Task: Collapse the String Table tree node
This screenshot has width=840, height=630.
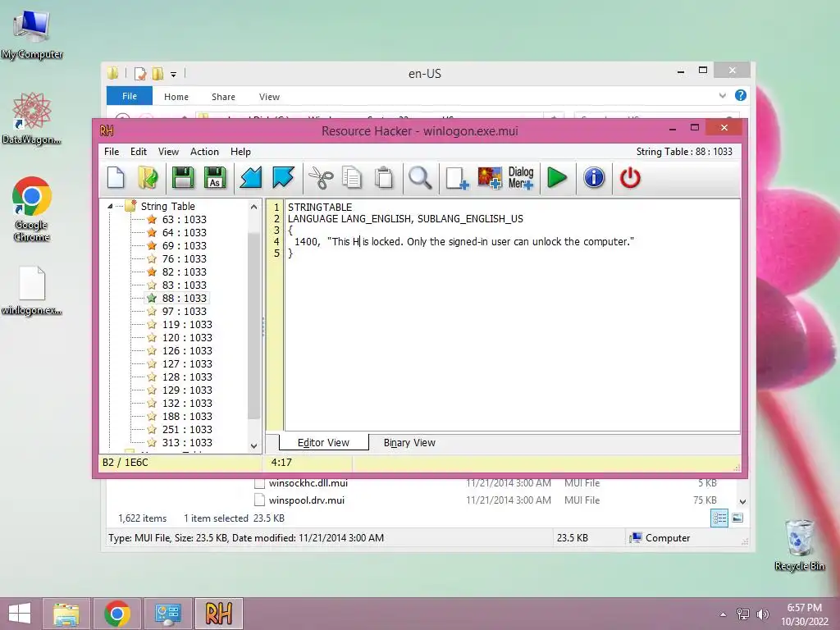Action: pos(110,206)
